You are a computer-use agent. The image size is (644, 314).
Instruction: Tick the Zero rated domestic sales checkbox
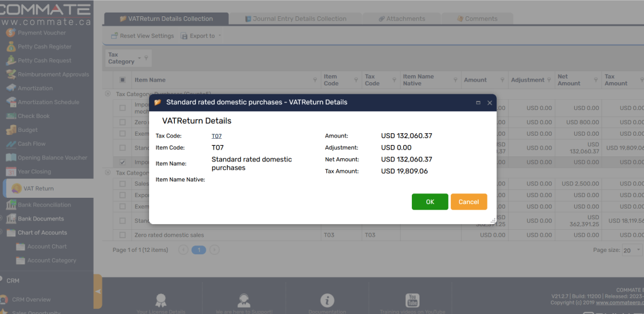pos(122,235)
